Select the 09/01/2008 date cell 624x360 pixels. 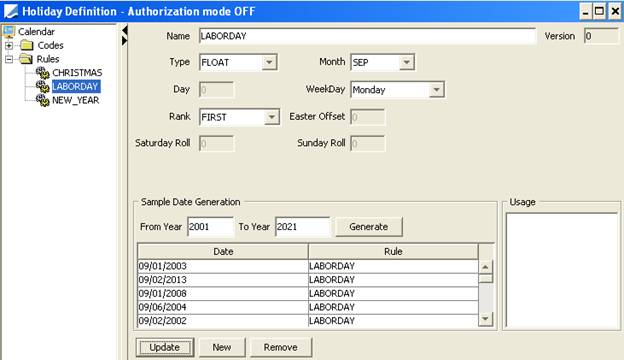pyautogui.click(x=223, y=294)
